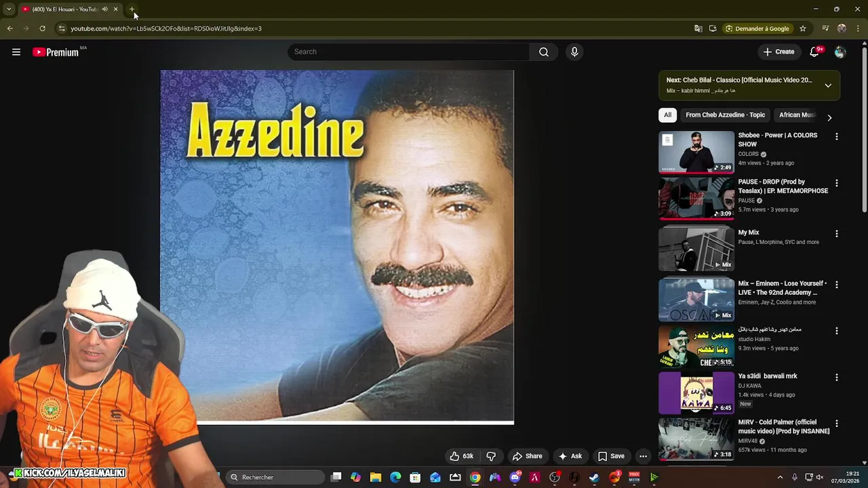This screenshot has height=488, width=868.
Task: Open options for PAUSE - DROP video
Action: (836, 183)
